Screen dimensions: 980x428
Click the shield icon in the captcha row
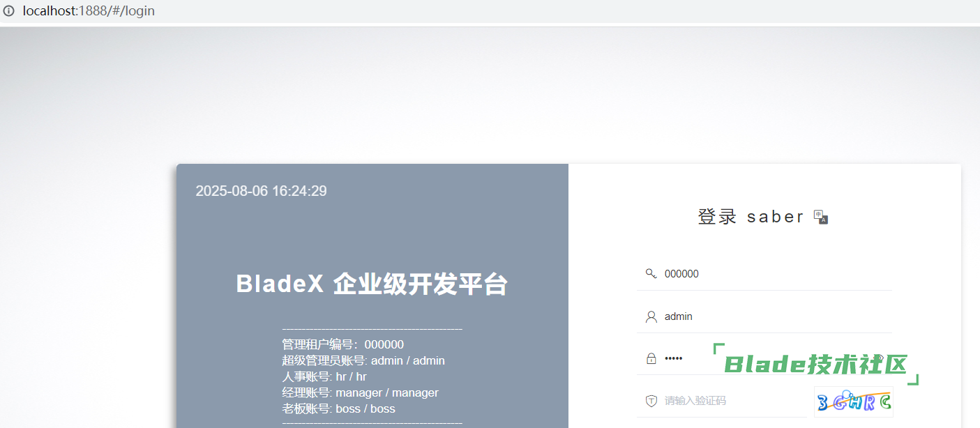(x=651, y=401)
